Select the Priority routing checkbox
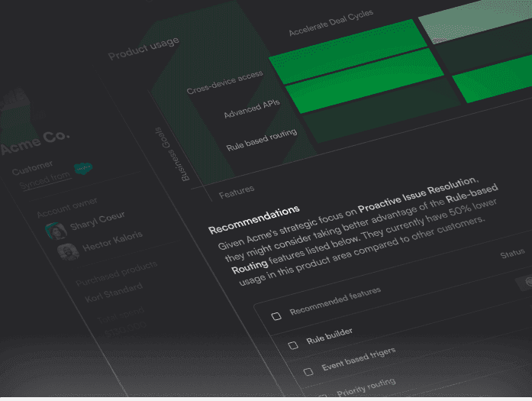Image resolution: width=532 pixels, height=401 pixels. (322, 395)
